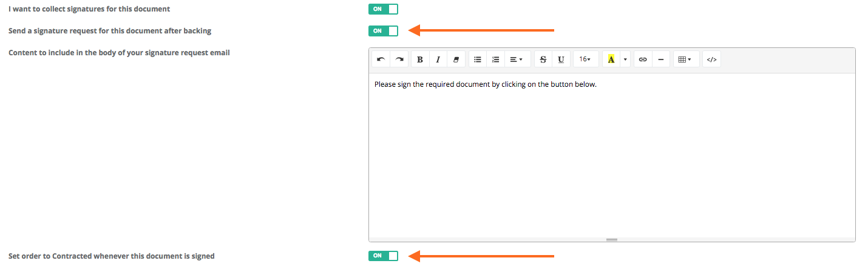Redo the last edit in editor
This screenshot has height=269, width=868.
399,60
